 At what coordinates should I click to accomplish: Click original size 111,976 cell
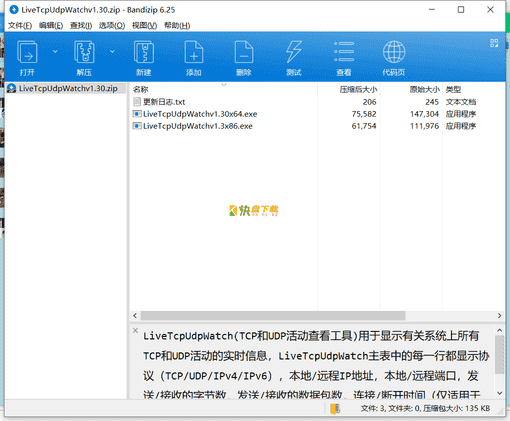point(424,126)
